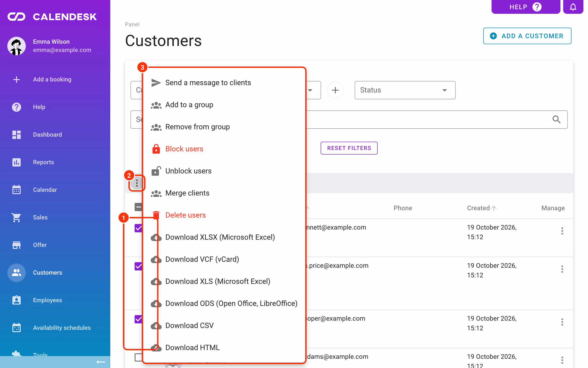Select Block users

pyautogui.click(x=224, y=149)
